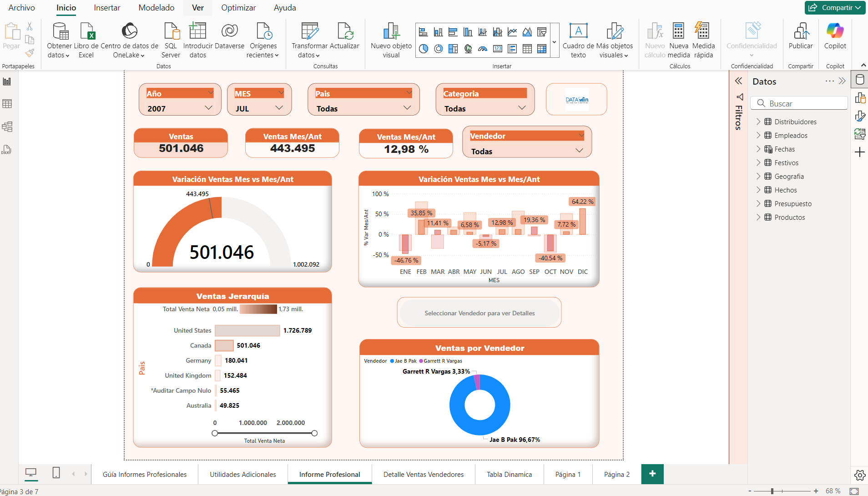This screenshot has height=496, width=868.
Task: Insert a pie chart visual from gallery
Action: 424,49
